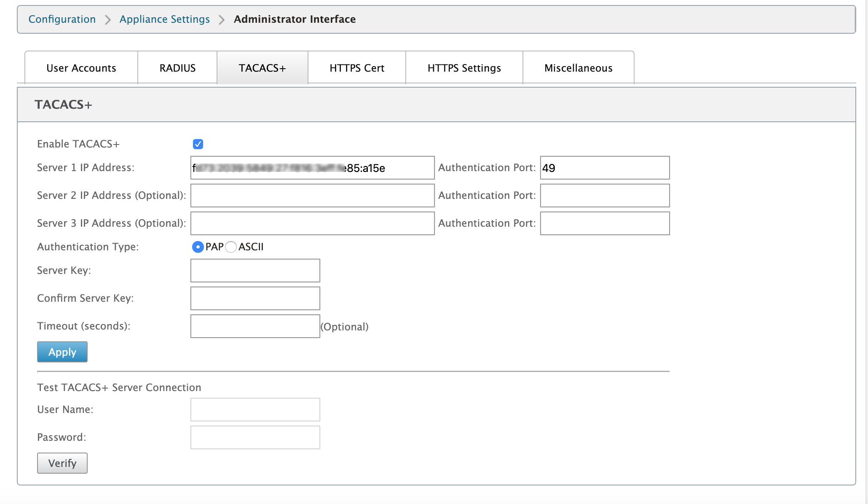The image size is (868, 504).
Task: Go to the HTTPS Settings tab
Action: (x=464, y=68)
